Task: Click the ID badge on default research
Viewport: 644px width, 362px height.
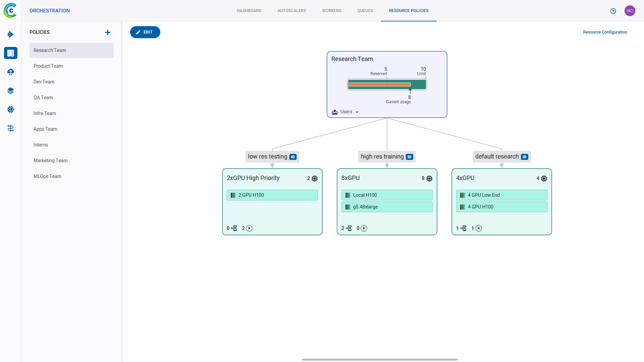Action: [525, 157]
